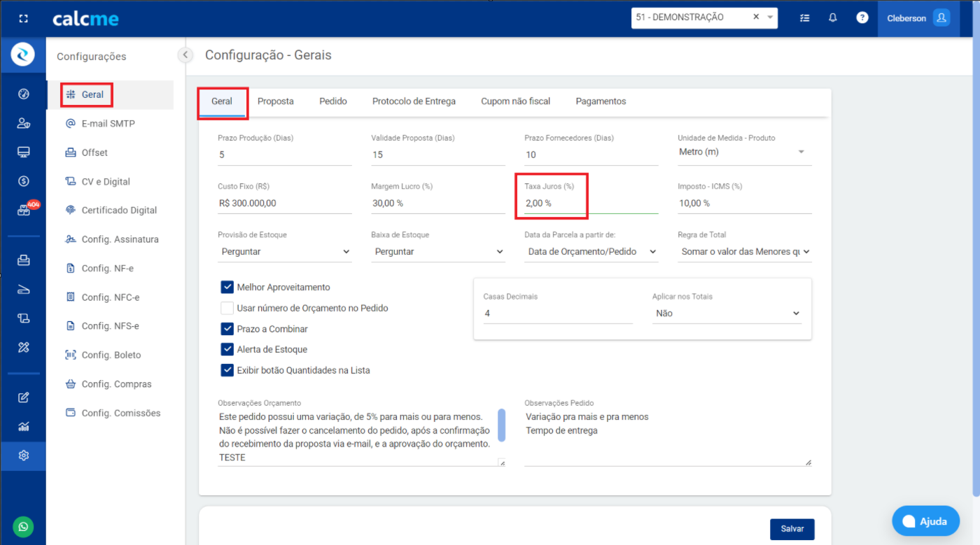Open Aplicar nos Totais dropdown

(x=727, y=313)
